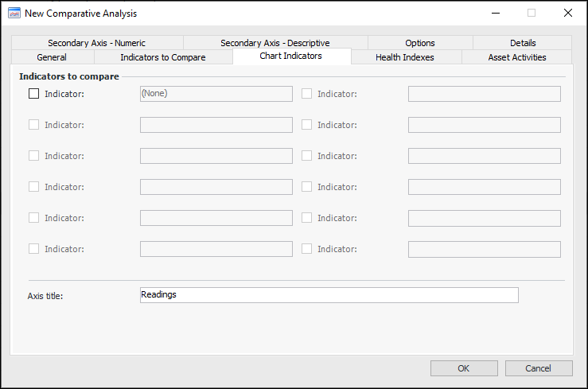Click the Comparative Analysis window title icon

coord(14,13)
